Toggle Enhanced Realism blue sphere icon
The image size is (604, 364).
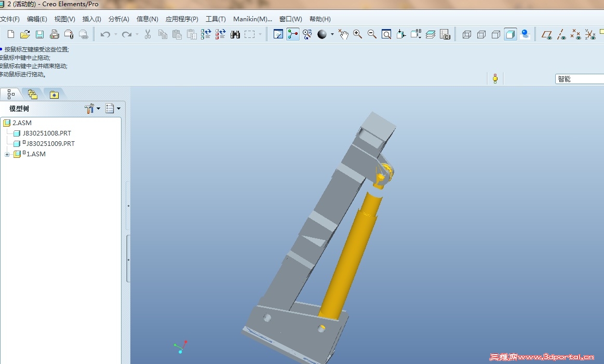tap(525, 34)
